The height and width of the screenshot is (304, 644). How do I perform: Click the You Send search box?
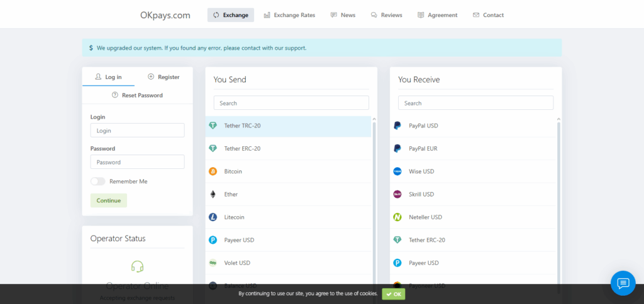point(291,103)
